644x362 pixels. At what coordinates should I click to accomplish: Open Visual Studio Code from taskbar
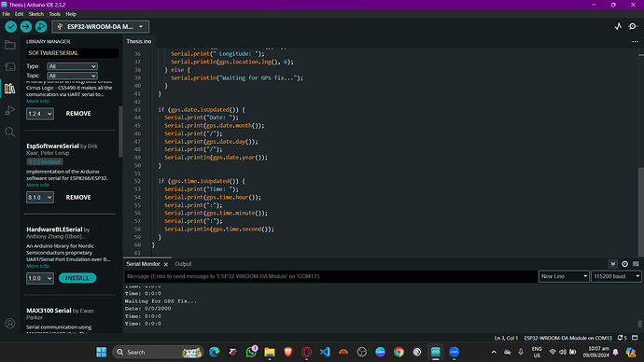point(325,352)
